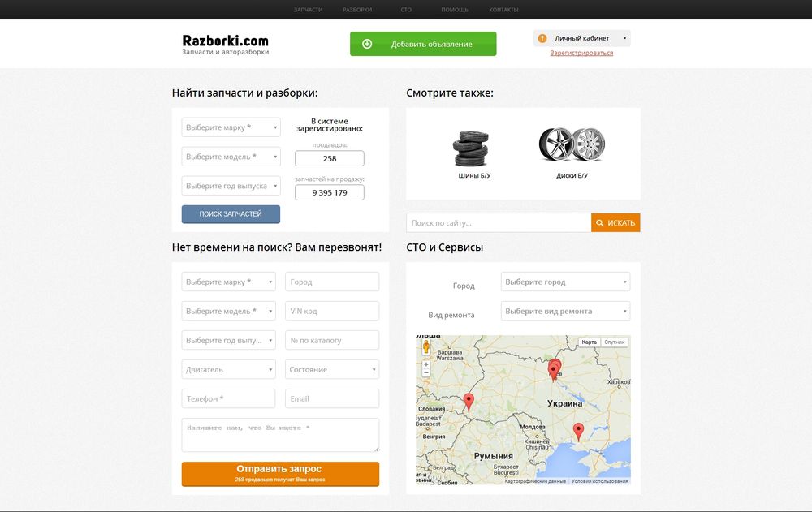Open the Двигатель dropdown
Image resolution: width=812 pixels, height=512 pixels.
228,370
